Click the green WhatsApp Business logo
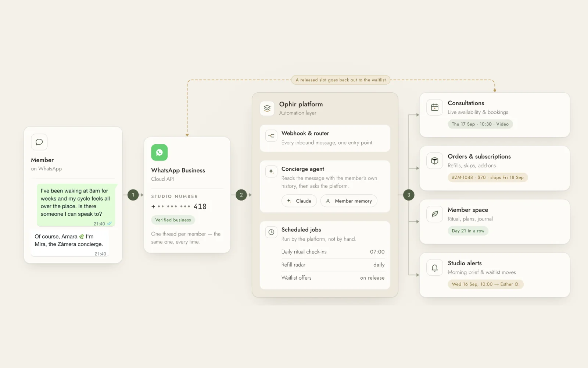 (x=159, y=152)
